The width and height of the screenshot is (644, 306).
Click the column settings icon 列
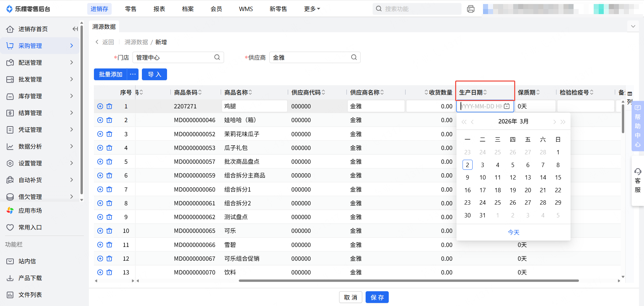click(630, 97)
